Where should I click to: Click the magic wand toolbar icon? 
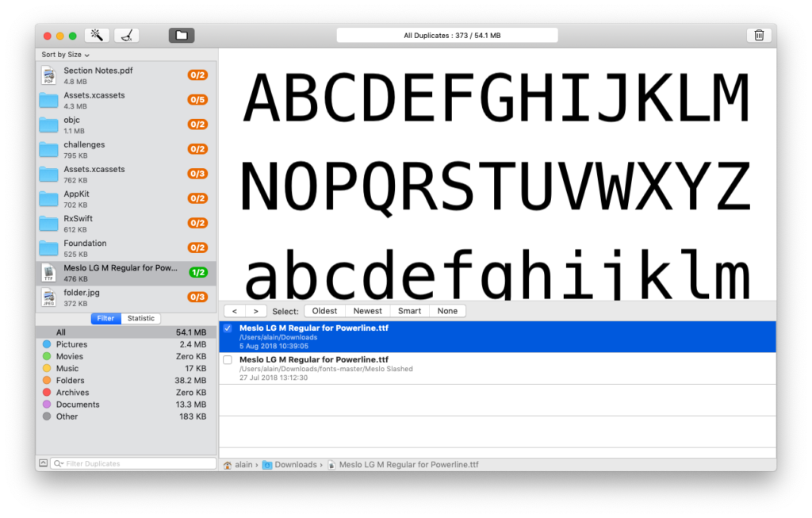click(x=97, y=35)
